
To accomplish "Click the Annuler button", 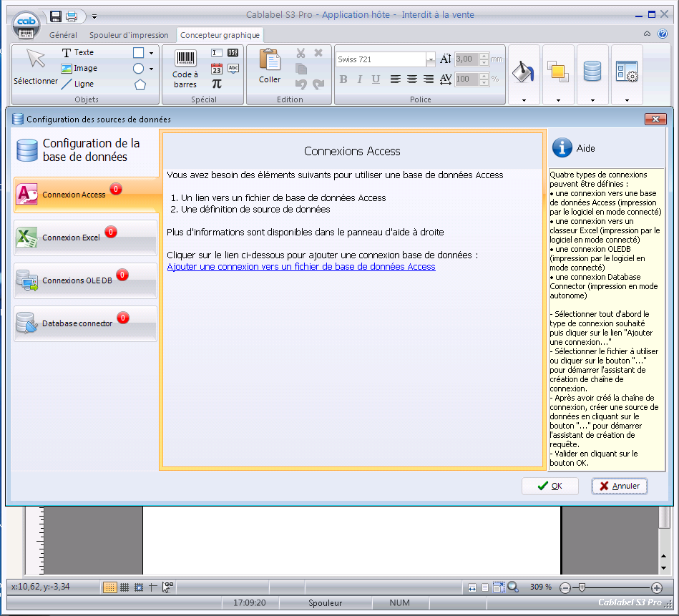I will coord(619,486).
